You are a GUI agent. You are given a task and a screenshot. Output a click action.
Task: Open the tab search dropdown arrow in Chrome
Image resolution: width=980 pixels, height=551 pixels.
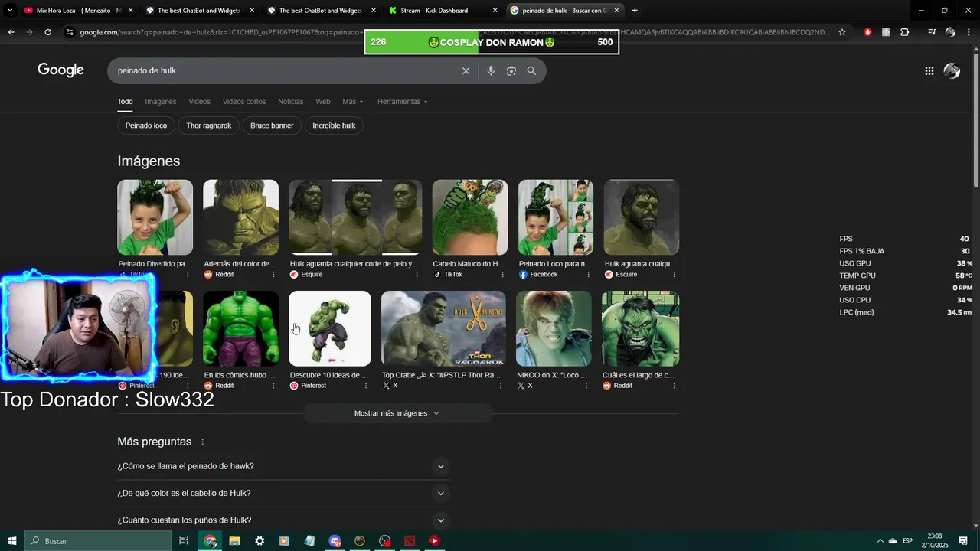10,11
